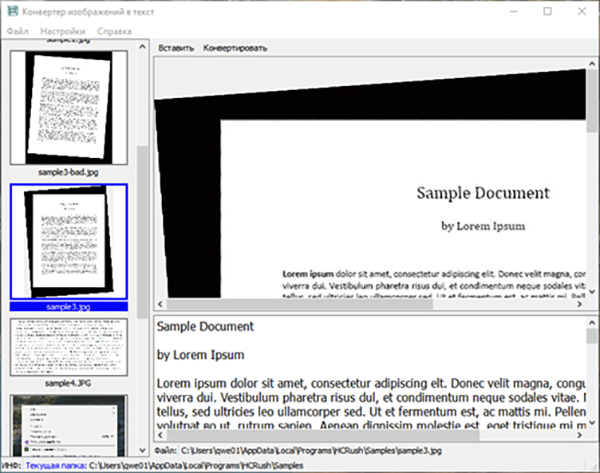Click image preview scroll down arrow
This screenshot has height=473, width=600.
(592, 292)
